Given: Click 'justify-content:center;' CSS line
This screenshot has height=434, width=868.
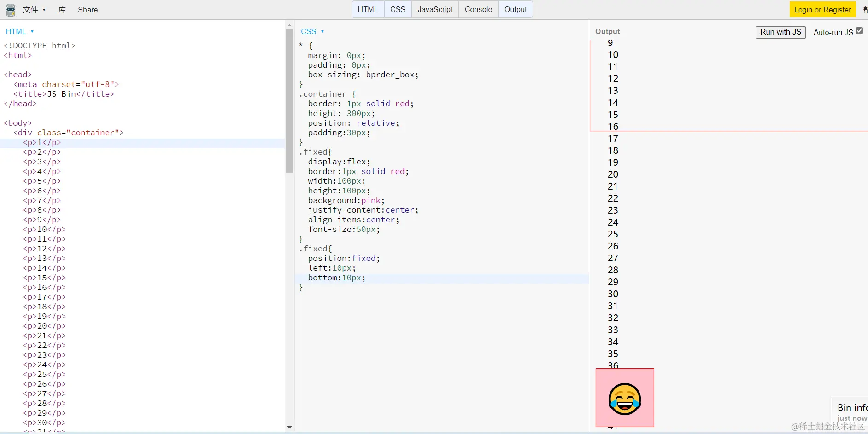Looking at the screenshot, I should [x=364, y=210].
